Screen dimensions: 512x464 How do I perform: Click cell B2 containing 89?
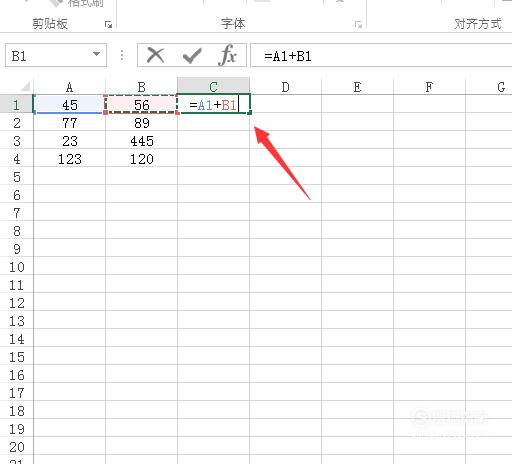click(141, 122)
